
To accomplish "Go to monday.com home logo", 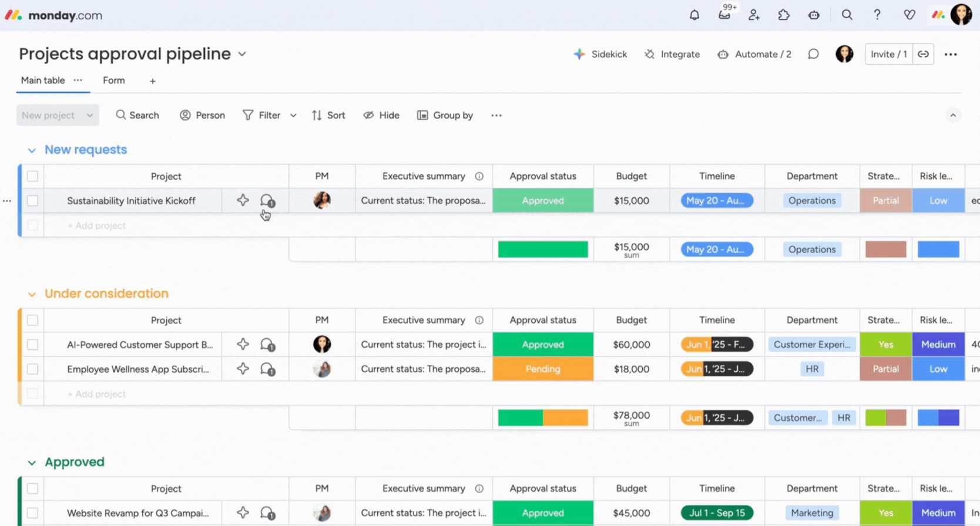I will click(x=53, y=15).
